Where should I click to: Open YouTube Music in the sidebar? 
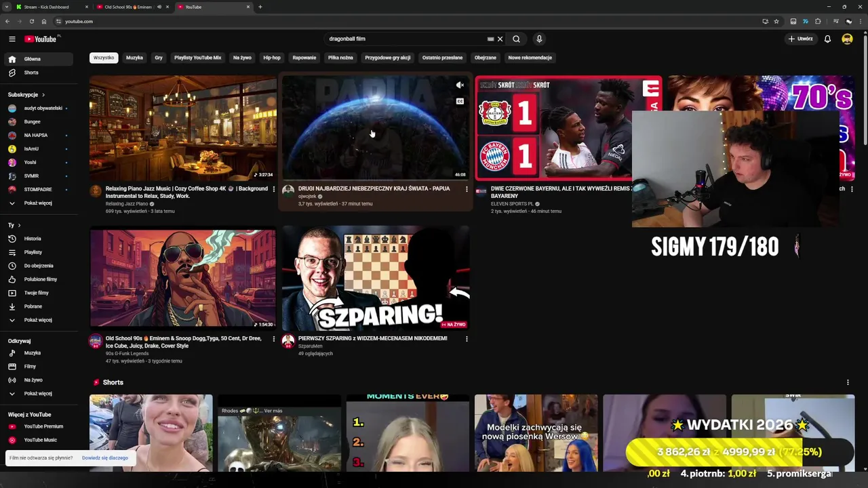(39, 440)
